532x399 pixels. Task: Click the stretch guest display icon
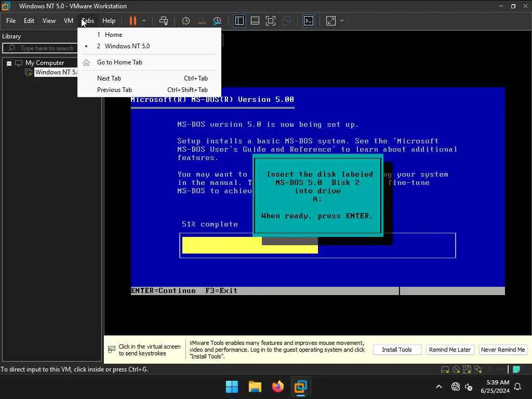tap(331, 21)
